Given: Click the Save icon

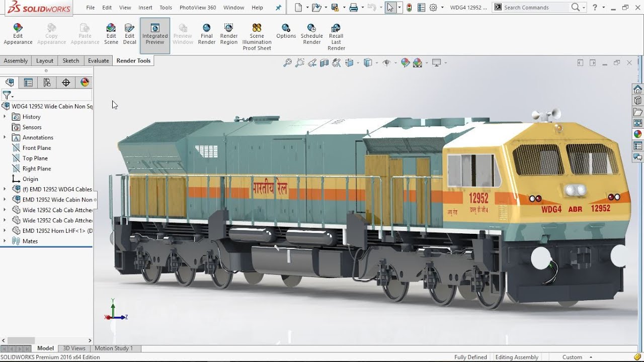Looking at the screenshot, I should click(x=336, y=8).
